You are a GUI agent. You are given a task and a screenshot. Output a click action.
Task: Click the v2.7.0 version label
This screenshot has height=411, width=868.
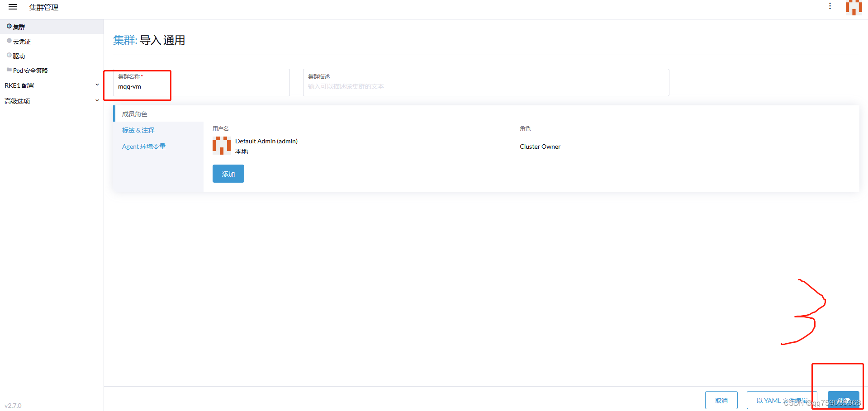click(13, 406)
